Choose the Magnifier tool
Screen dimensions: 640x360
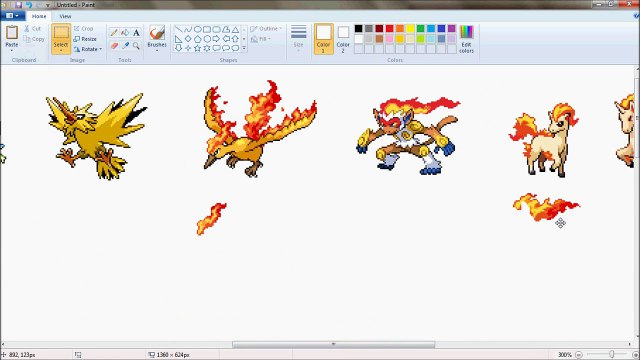(x=136, y=46)
